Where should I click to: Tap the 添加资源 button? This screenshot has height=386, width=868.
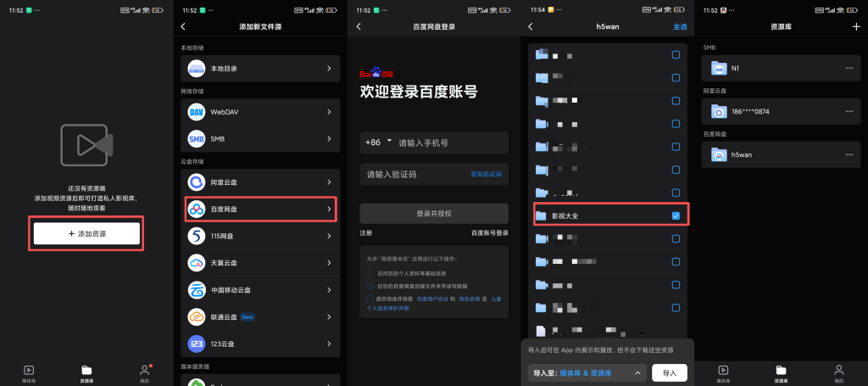pos(86,233)
